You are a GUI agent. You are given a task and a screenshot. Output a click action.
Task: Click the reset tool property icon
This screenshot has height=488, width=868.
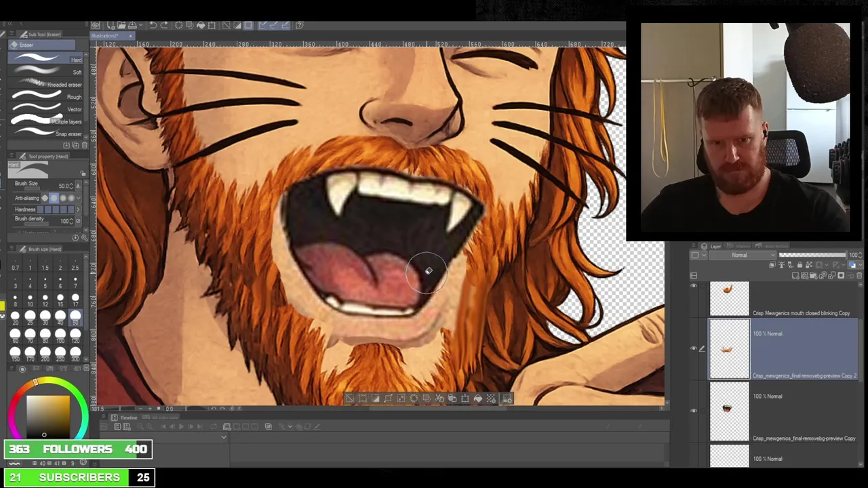coord(75,238)
